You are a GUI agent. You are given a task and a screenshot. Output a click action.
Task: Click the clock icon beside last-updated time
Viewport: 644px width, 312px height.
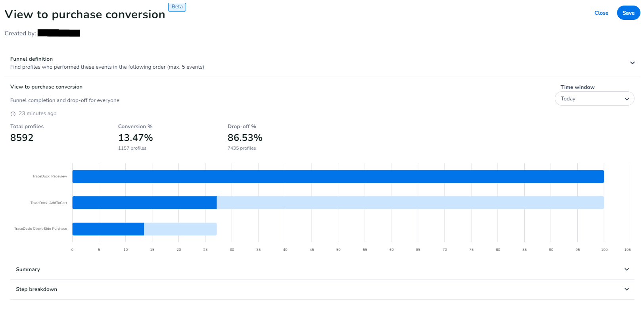pos(13,114)
